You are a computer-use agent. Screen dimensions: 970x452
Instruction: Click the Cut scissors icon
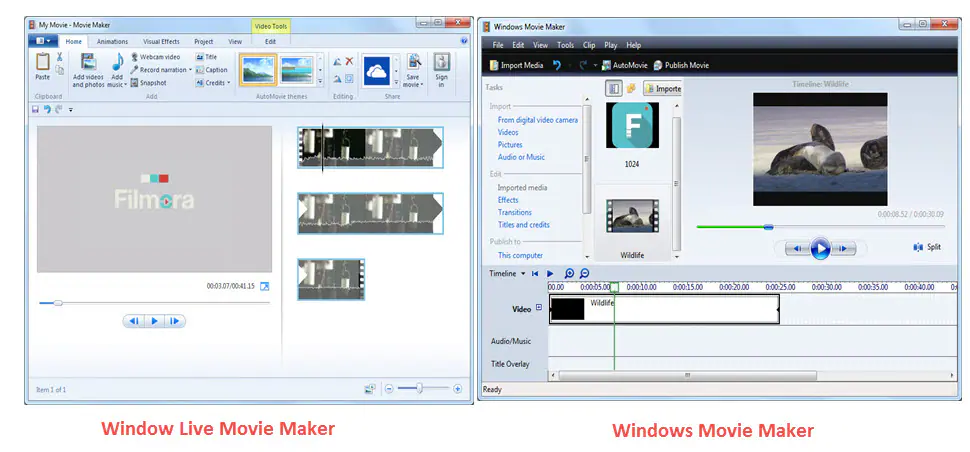60,57
